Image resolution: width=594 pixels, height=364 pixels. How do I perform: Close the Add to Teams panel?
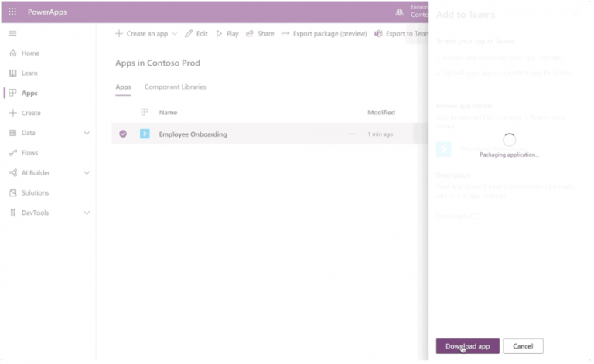click(575, 15)
